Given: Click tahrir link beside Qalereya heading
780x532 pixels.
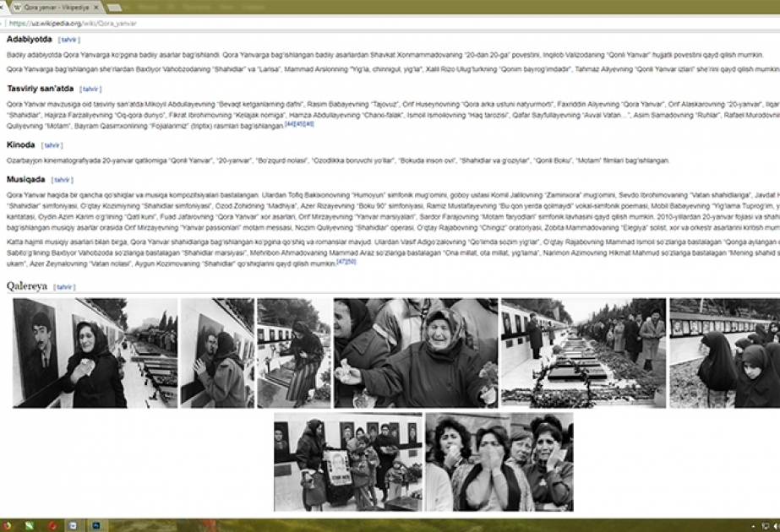Looking at the screenshot, I should tap(64, 287).
